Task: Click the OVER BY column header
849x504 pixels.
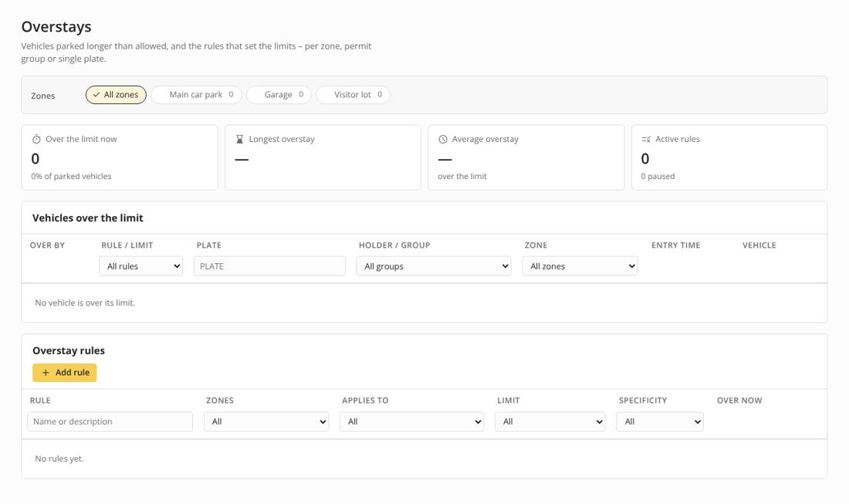Action: (x=47, y=245)
